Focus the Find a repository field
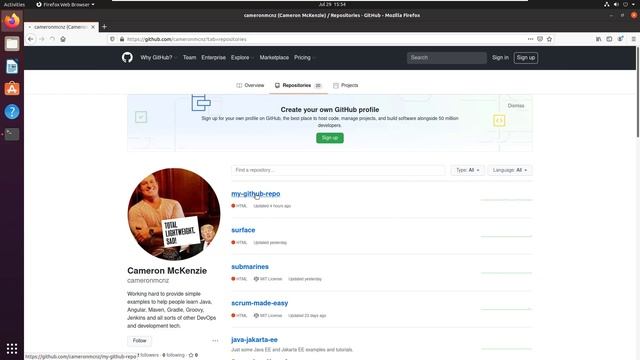Image resolution: width=640 pixels, height=360 pixels. (x=338, y=170)
